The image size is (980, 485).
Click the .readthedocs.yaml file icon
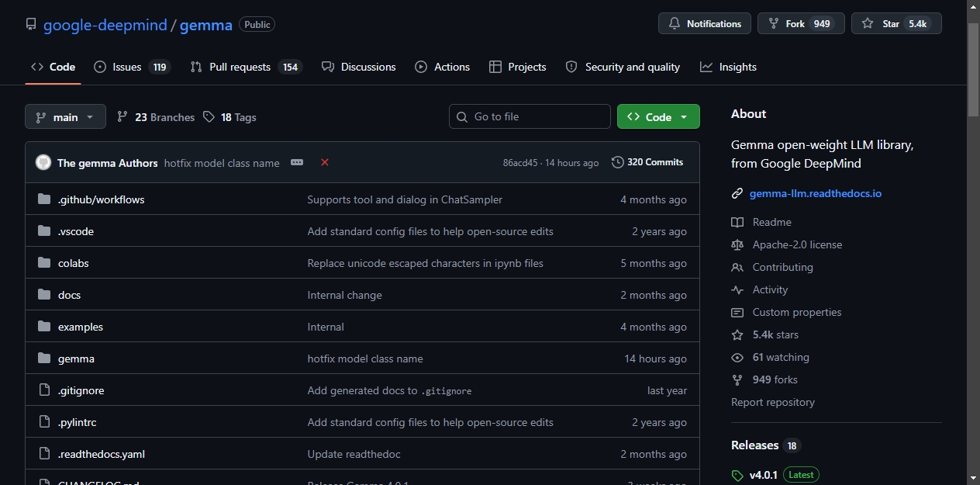tap(44, 454)
